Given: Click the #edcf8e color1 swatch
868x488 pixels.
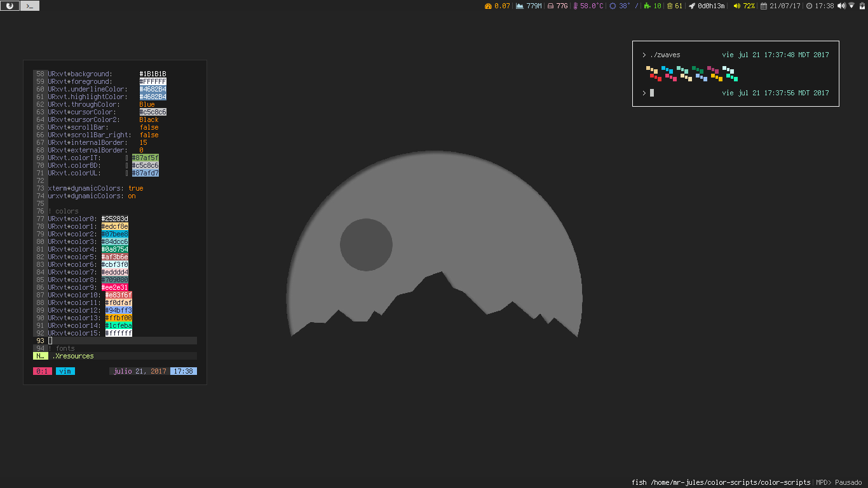Looking at the screenshot, I should [115, 227].
